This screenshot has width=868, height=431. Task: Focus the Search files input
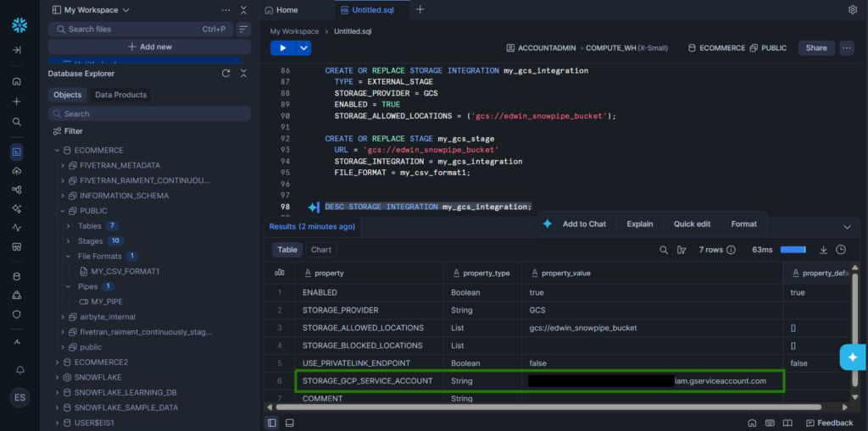click(141, 29)
